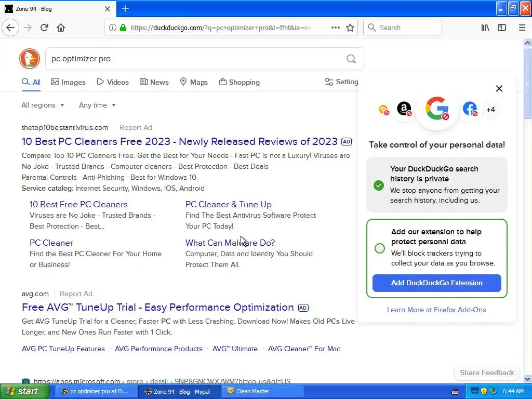Image resolution: width=532 pixels, height=399 pixels.
Task: Open a new browser tab
Action: pos(125,8)
